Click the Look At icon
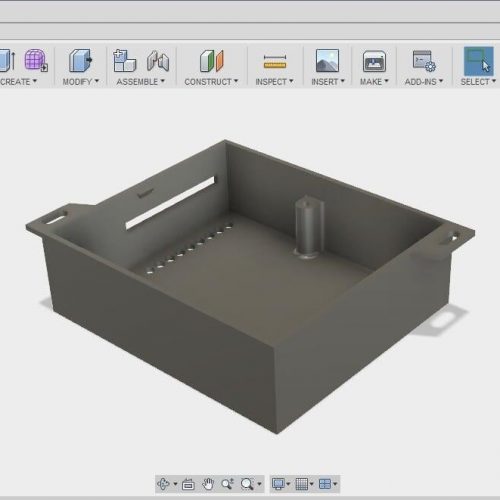This screenshot has width=500, height=500. pos(188,484)
